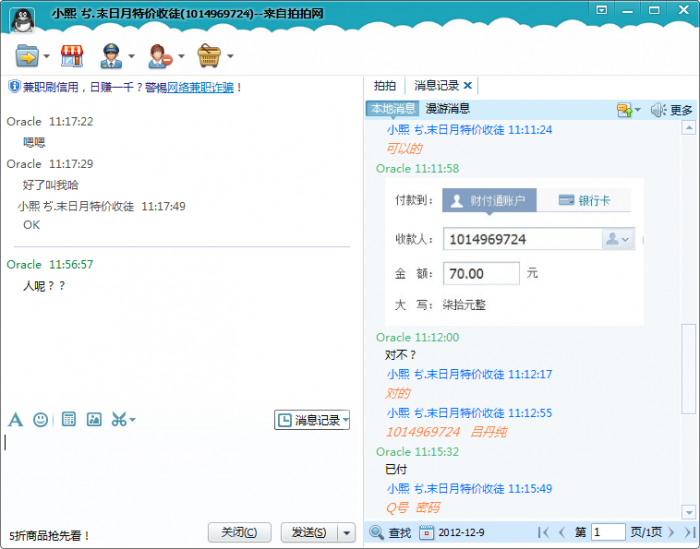
Task: Click the calculator icon in chat toolbar
Action: point(69,419)
